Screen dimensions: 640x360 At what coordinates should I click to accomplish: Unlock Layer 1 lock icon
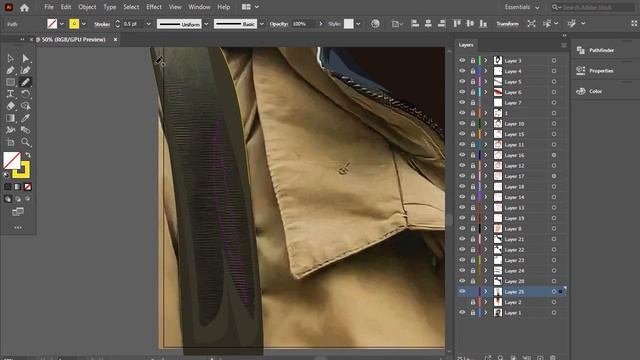click(x=473, y=313)
